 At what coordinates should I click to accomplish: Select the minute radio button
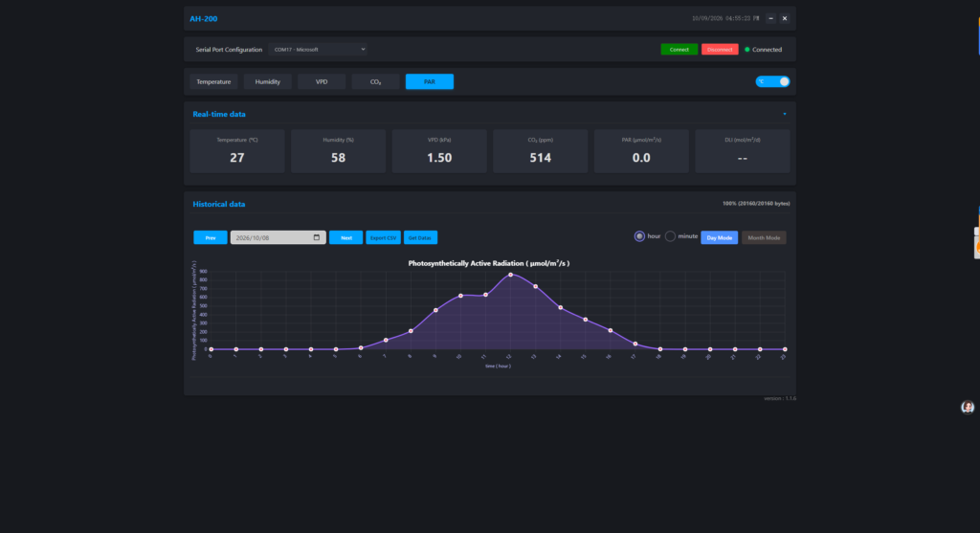tap(670, 236)
